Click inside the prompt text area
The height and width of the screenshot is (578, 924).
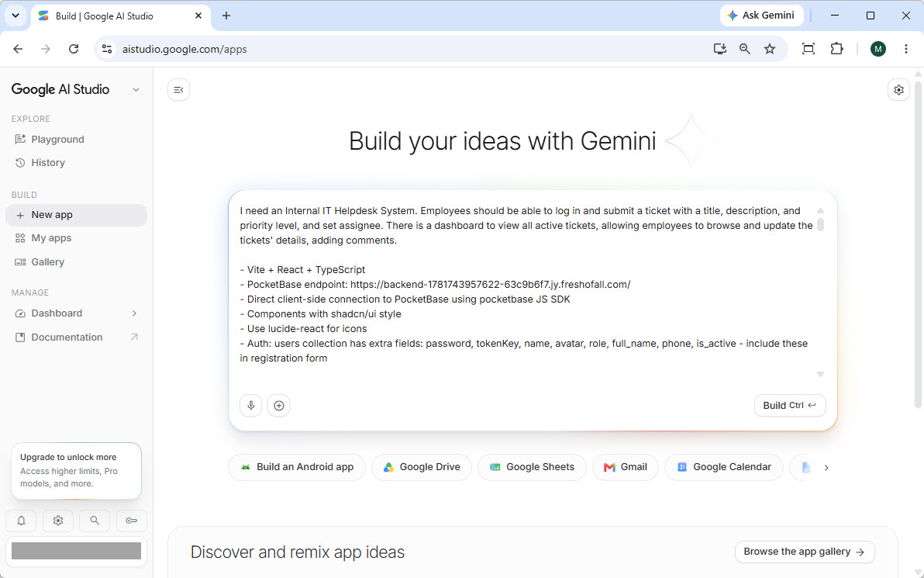point(525,284)
